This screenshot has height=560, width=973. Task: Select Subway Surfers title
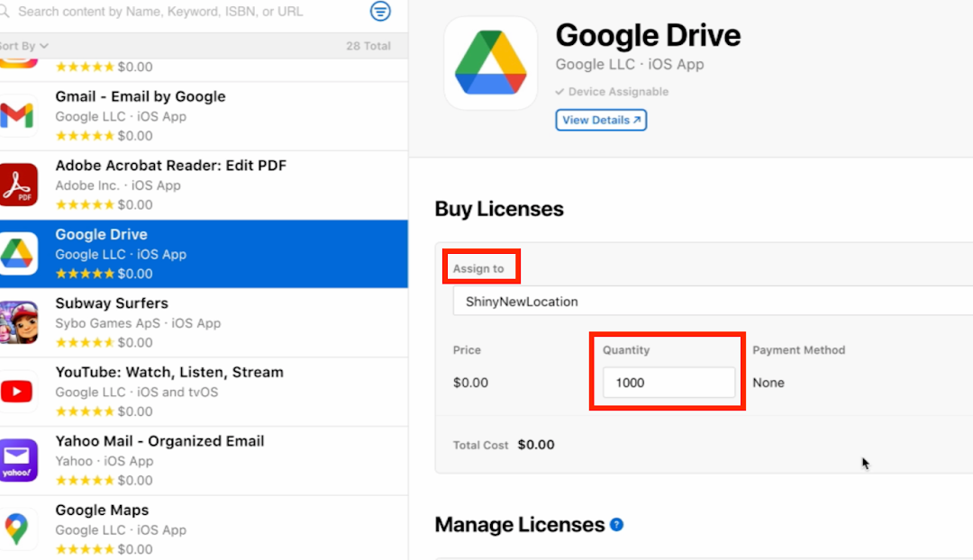coord(112,303)
